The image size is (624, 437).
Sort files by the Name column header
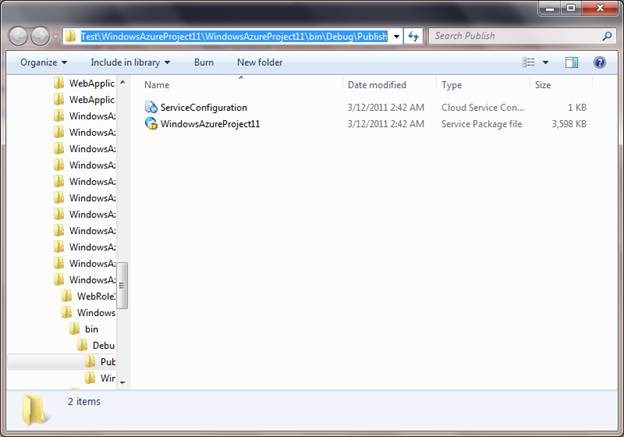(x=157, y=85)
